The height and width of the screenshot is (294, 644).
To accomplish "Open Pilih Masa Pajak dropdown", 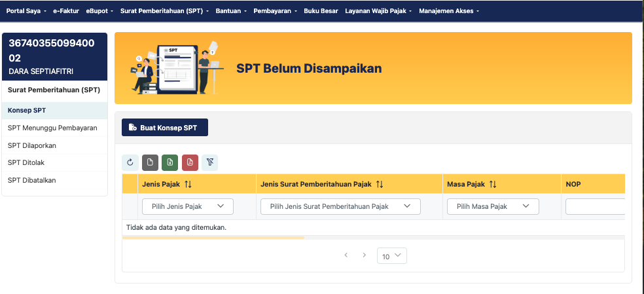I will [x=493, y=206].
